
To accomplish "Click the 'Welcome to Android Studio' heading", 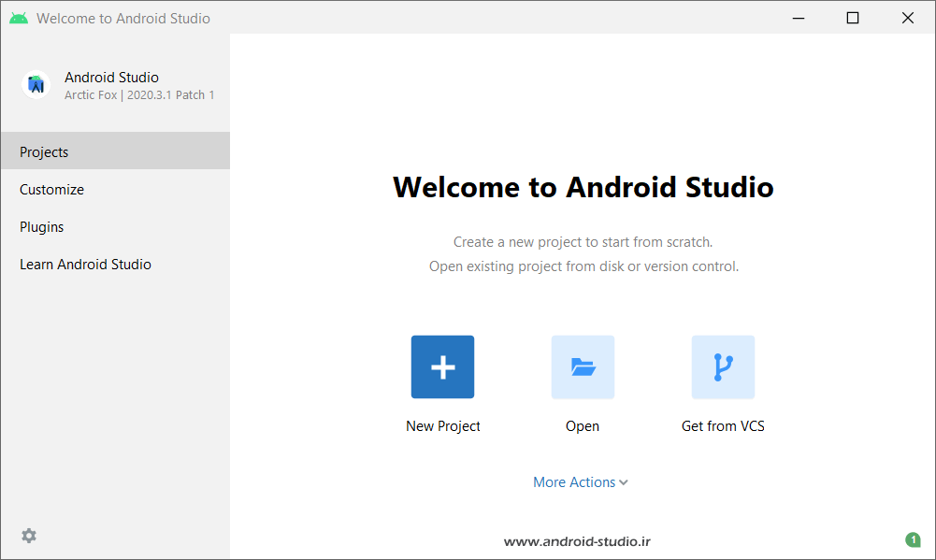I will [x=583, y=187].
